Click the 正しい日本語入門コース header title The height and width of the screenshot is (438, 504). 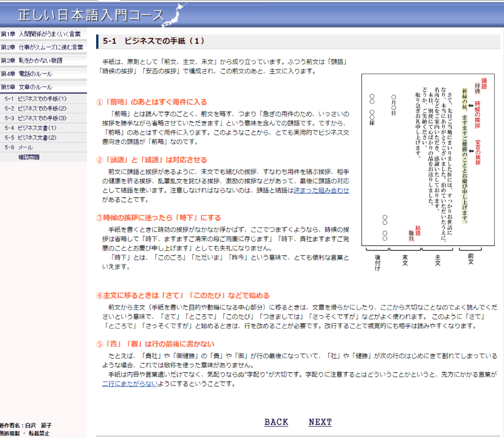(x=91, y=15)
